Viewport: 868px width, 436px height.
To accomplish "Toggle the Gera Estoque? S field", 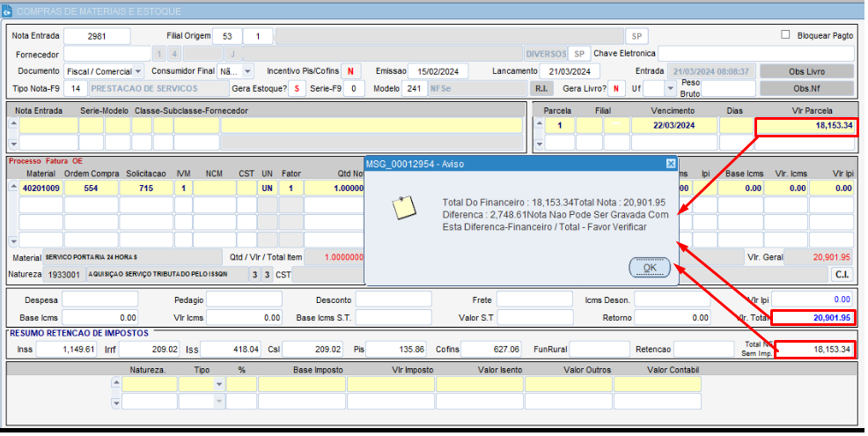I will (x=298, y=88).
